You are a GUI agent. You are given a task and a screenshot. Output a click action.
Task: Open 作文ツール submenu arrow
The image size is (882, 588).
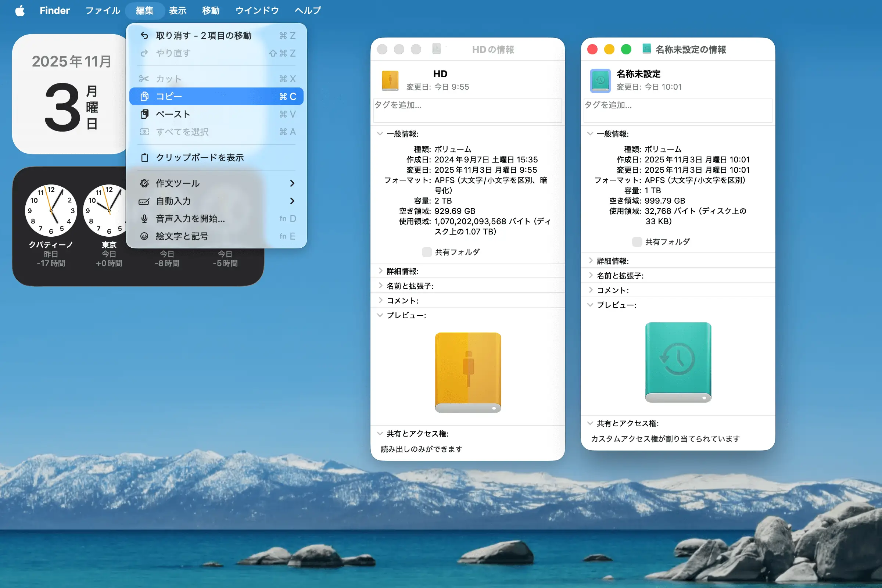tap(292, 183)
